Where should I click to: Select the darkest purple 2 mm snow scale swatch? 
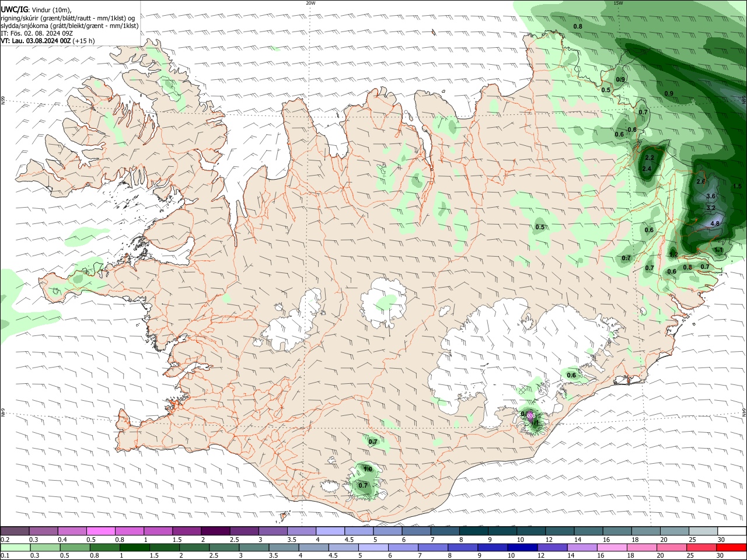pos(215,531)
